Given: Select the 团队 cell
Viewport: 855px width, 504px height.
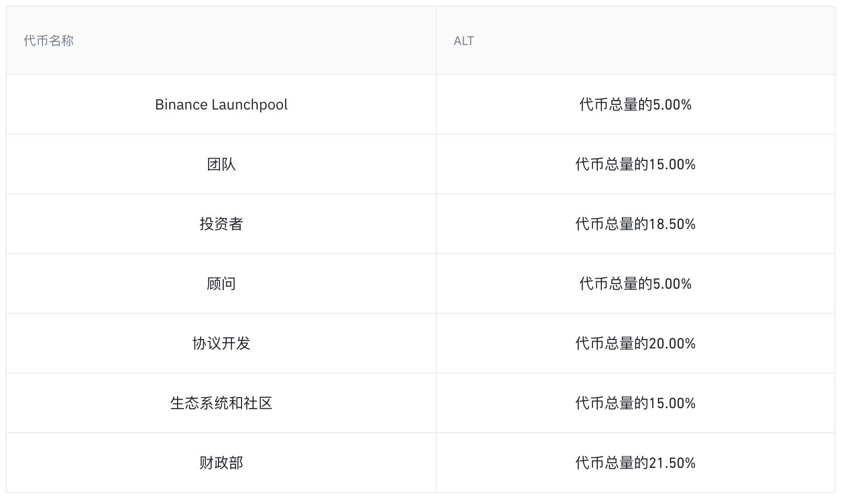Looking at the screenshot, I should [x=222, y=164].
